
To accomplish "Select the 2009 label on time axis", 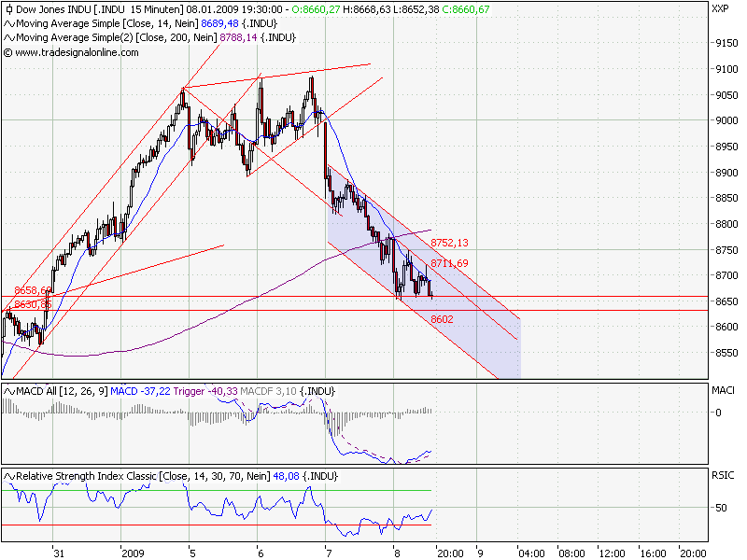I will pos(135,553).
